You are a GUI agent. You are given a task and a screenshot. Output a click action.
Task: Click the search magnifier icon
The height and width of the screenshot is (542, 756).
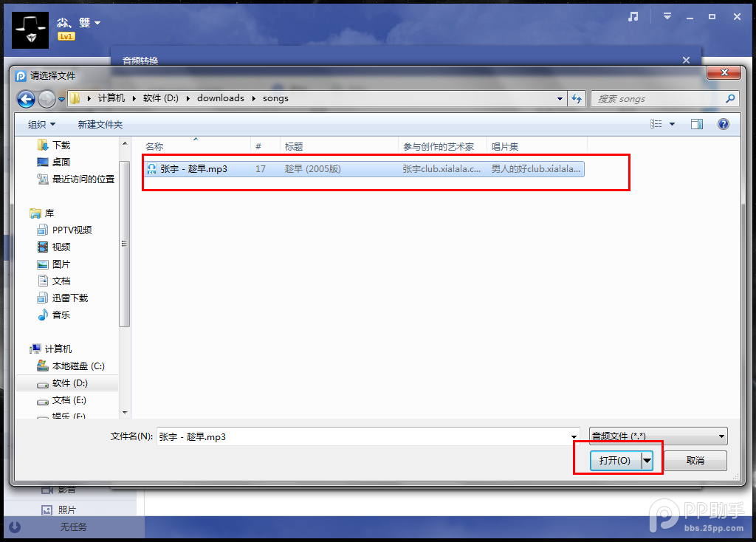(x=730, y=99)
